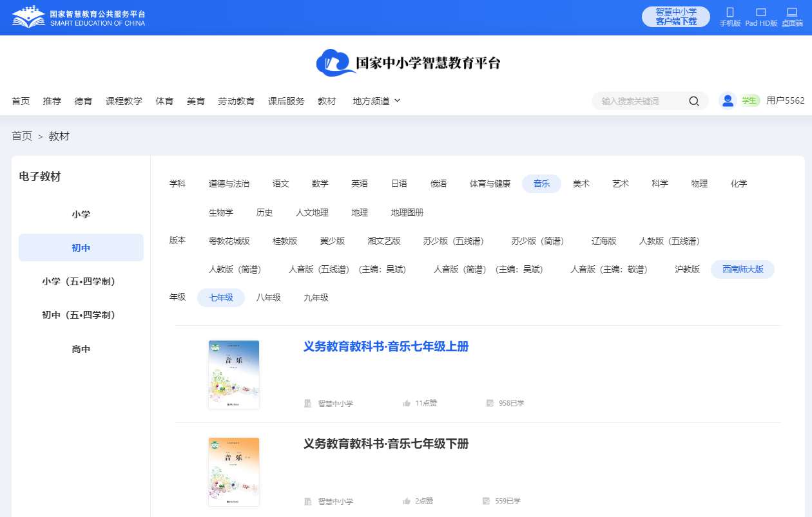Open the 桌面端 desktop icon
This screenshot has width=812, height=517.
pyautogui.click(x=792, y=12)
